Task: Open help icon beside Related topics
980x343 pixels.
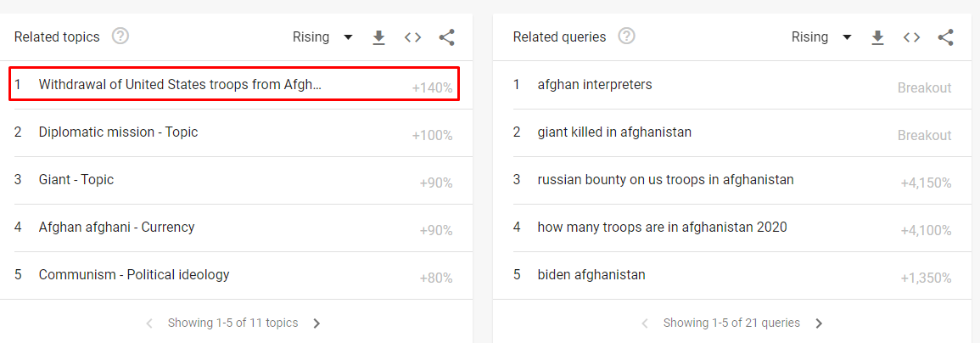Action: (x=120, y=37)
